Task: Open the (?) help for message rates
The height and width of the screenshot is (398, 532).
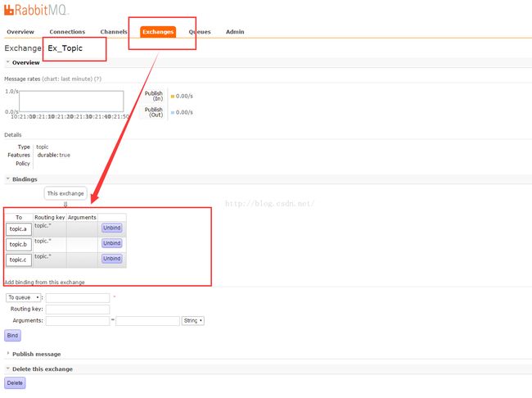Action: click(x=97, y=79)
